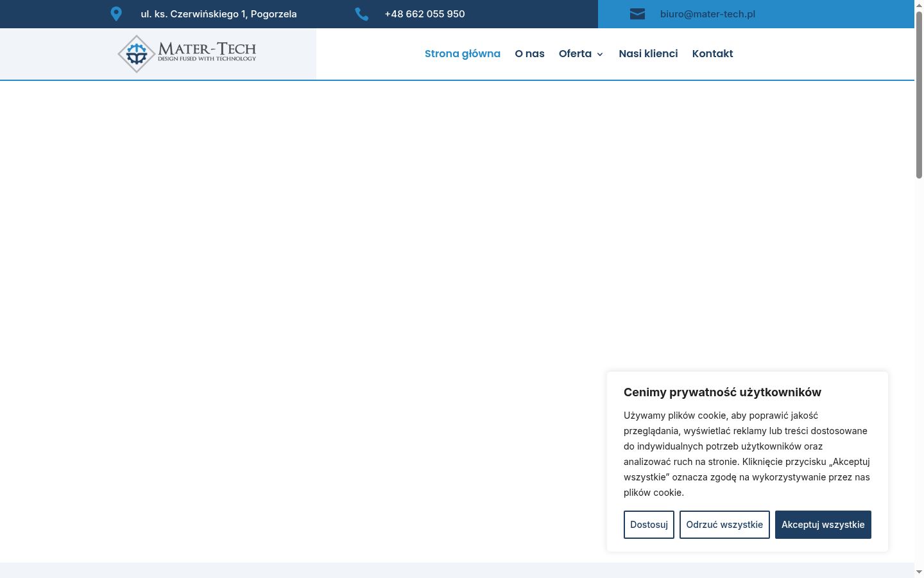Navigate to the Kontakt page
This screenshot has height=578, width=924.
click(x=712, y=54)
